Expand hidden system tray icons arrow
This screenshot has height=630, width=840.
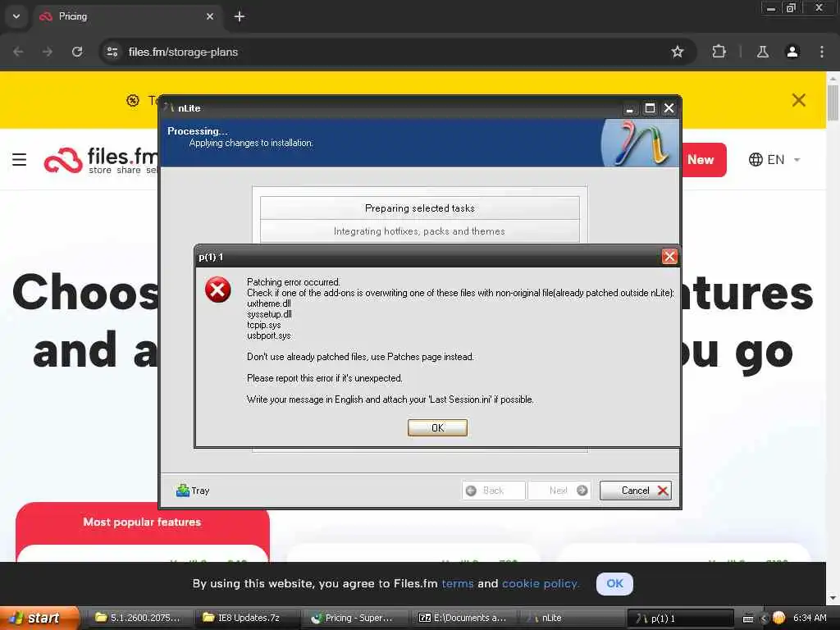click(x=764, y=619)
